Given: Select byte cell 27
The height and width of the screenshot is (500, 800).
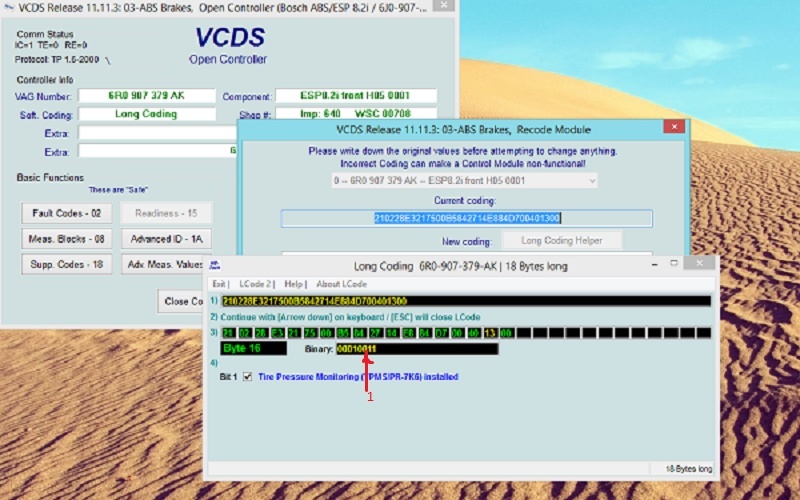Looking at the screenshot, I should coord(376,333).
